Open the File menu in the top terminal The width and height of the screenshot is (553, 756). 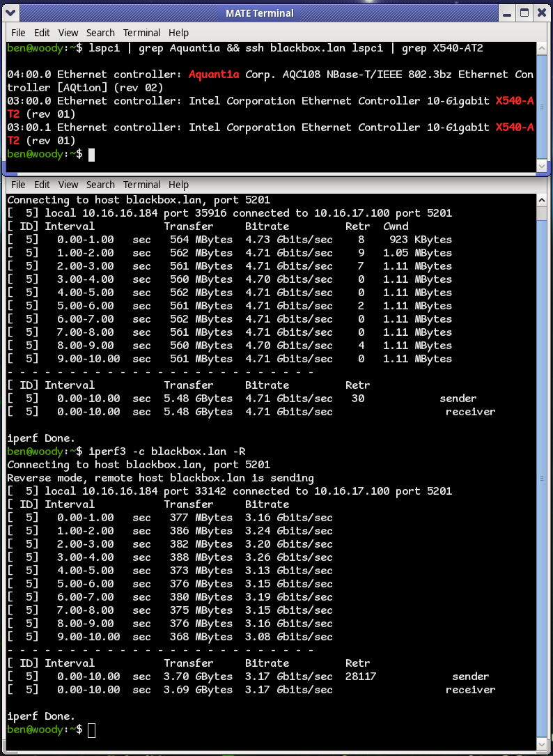point(18,33)
